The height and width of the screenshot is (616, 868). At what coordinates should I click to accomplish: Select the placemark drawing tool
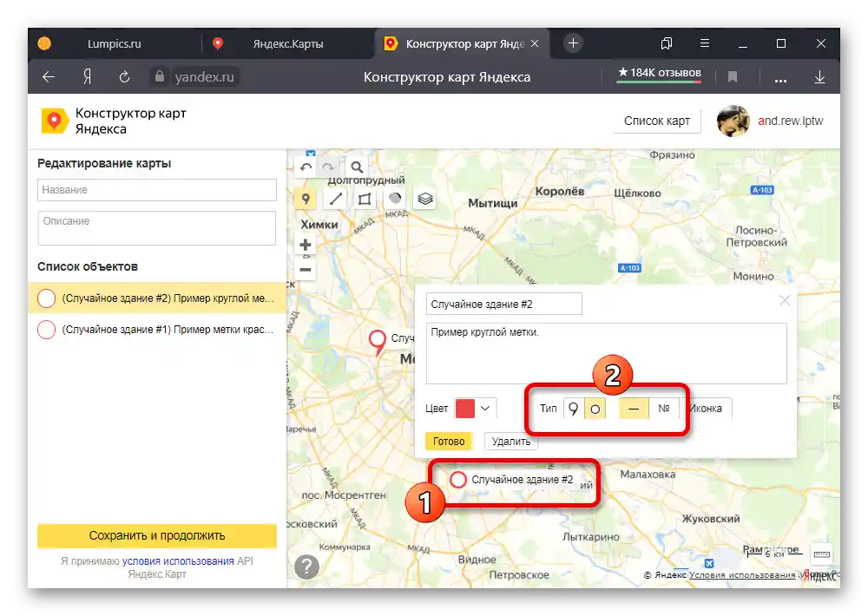point(306,198)
